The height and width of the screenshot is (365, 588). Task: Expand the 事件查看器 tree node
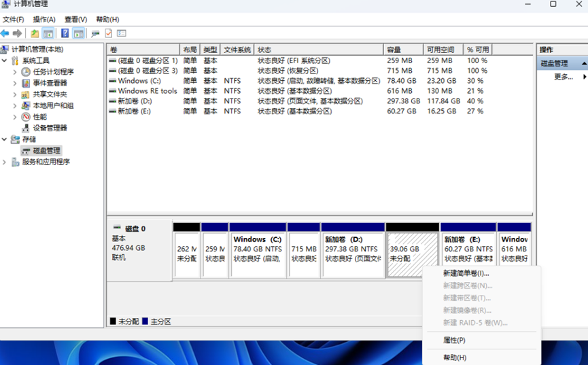pos(15,83)
